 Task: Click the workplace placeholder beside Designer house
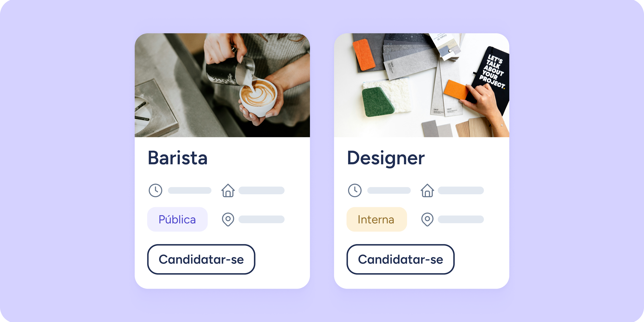[461, 191]
